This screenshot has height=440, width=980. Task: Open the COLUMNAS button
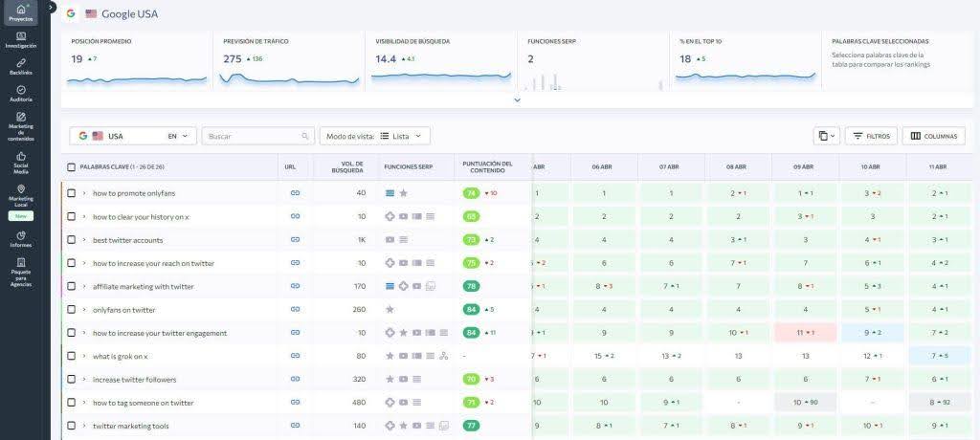pos(934,136)
